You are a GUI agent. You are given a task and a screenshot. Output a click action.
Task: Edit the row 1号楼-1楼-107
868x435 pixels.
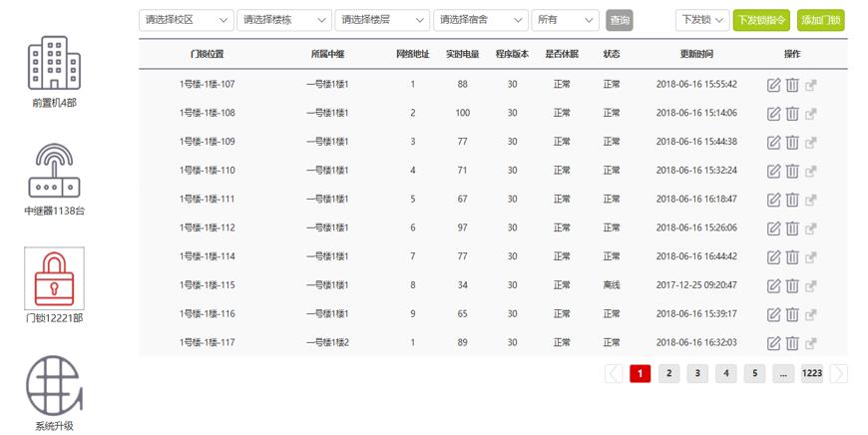pyautogui.click(x=773, y=85)
